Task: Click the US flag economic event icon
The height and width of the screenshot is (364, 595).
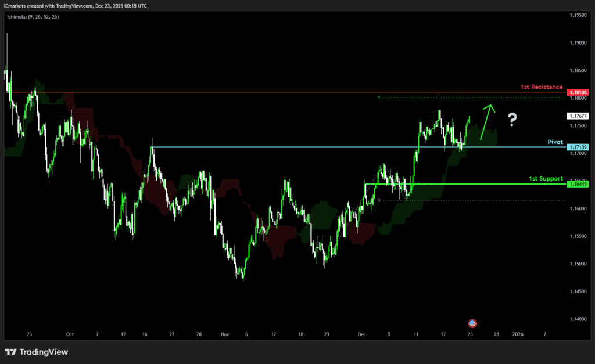Action: point(472,323)
